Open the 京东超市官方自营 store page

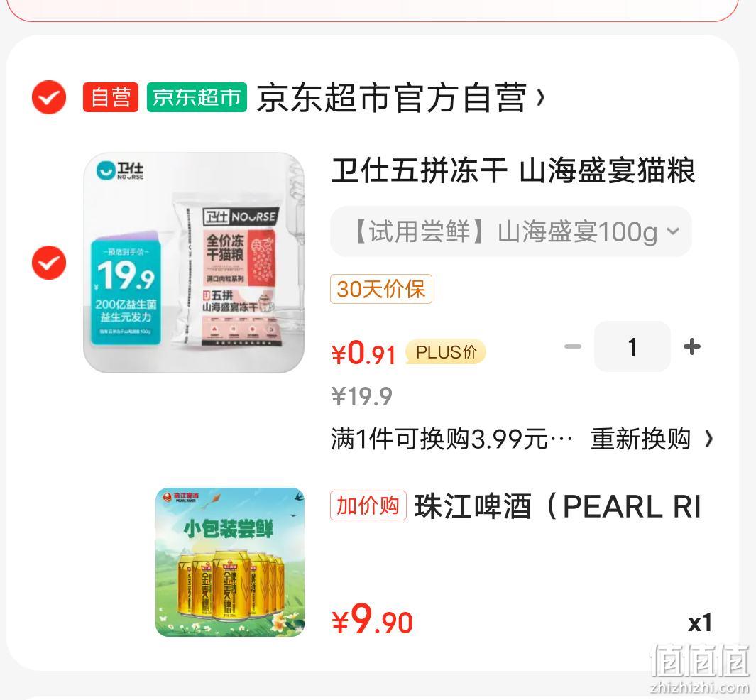coord(391,98)
